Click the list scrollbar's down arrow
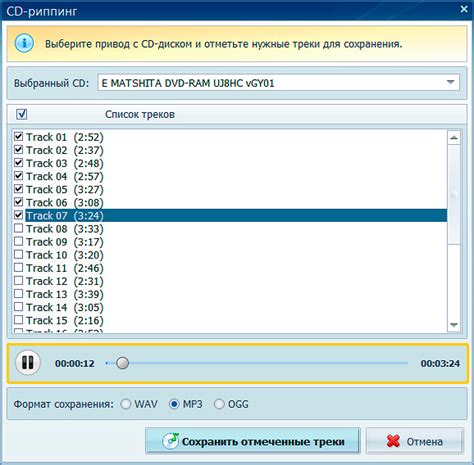The width and height of the screenshot is (474, 465). tap(454, 324)
